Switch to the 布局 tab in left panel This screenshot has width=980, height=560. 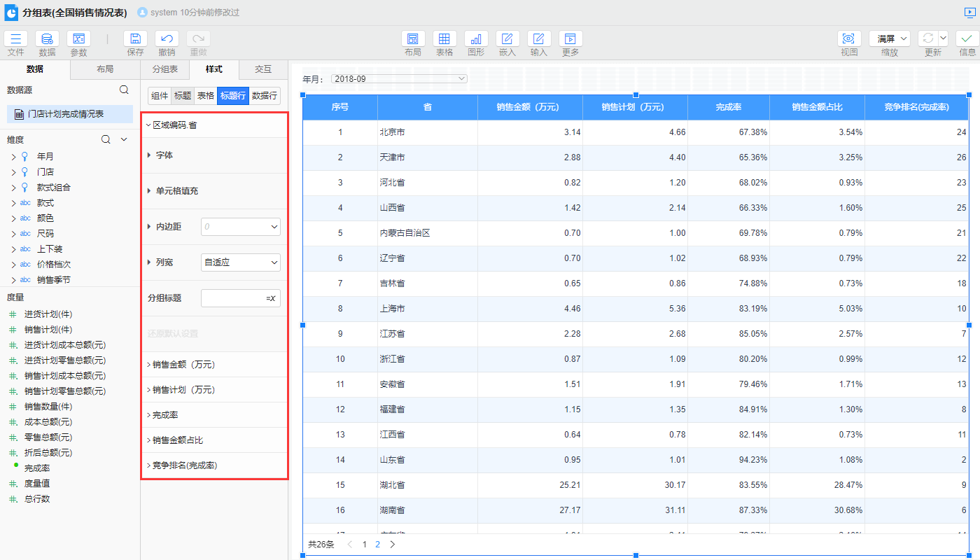pos(105,69)
